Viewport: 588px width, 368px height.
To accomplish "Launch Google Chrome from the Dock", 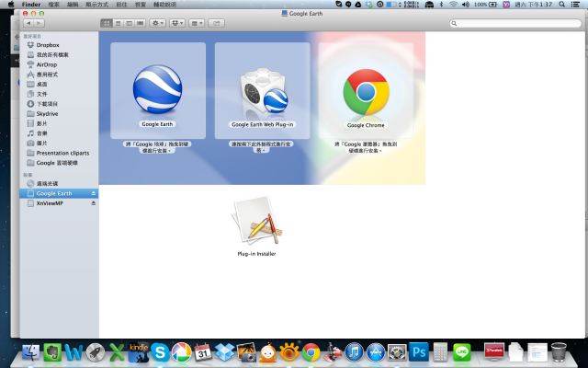I will point(311,352).
